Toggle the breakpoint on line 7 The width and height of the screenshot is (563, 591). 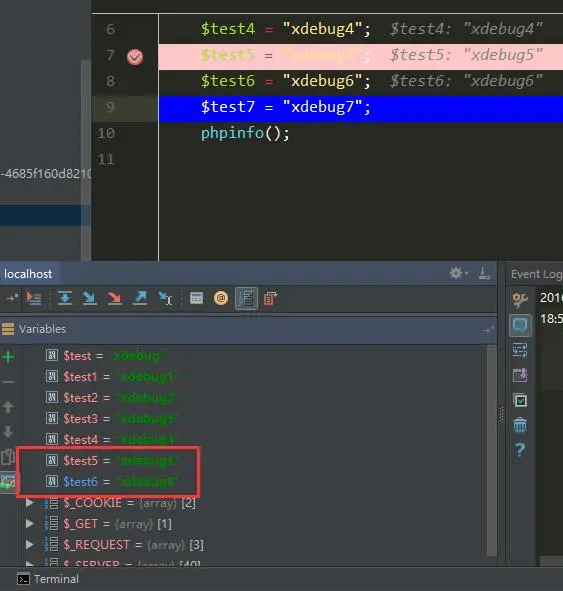tap(135, 57)
